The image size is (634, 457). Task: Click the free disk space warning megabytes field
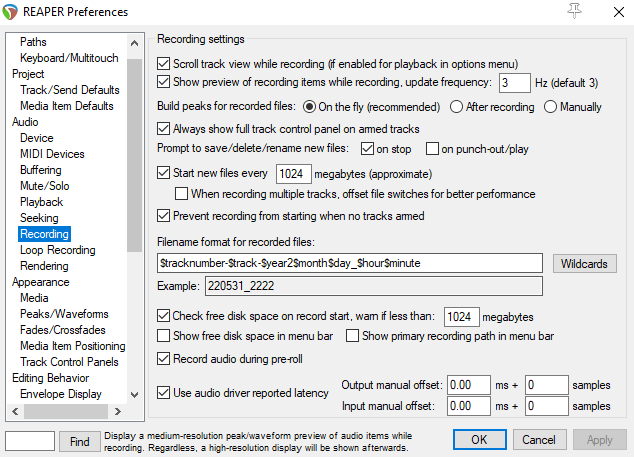[461, 317]
